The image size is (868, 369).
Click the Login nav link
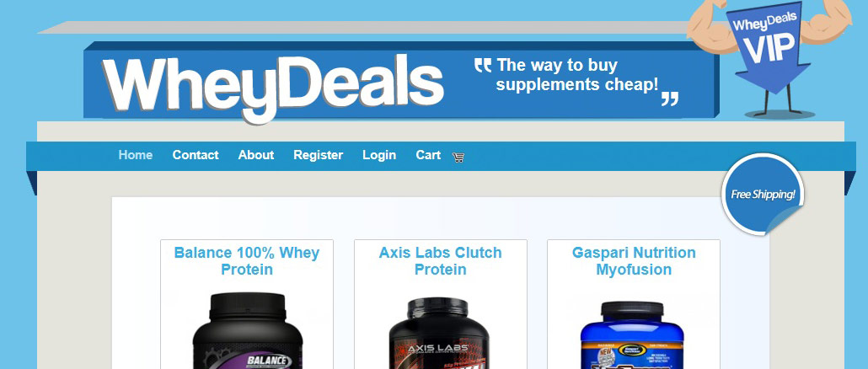coord(379,156)
